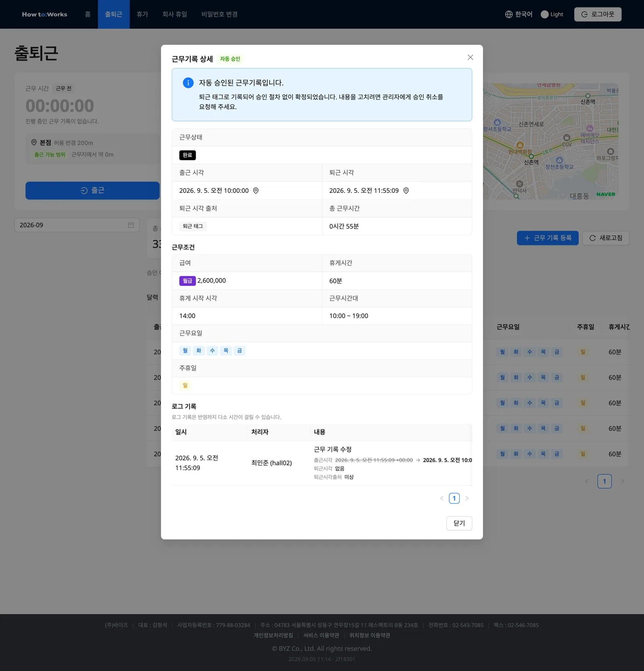Screen dimensions: 644x671
Task: Select page 1 in log record pagination
Action: pos(454,498)
